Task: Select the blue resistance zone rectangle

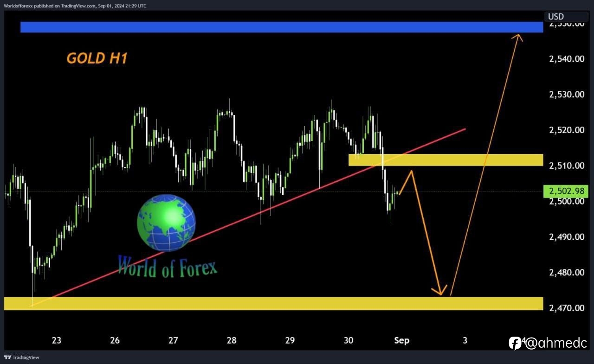Action: 282,27
